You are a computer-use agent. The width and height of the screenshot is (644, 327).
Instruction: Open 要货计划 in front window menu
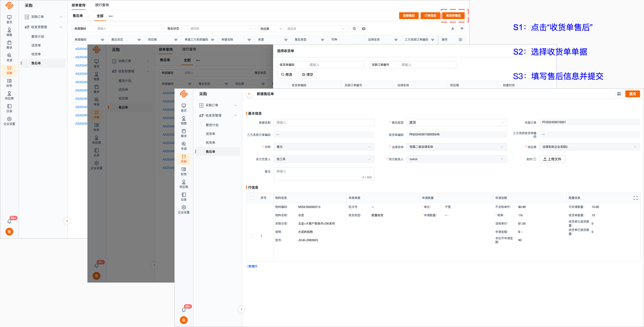point(212,125)
